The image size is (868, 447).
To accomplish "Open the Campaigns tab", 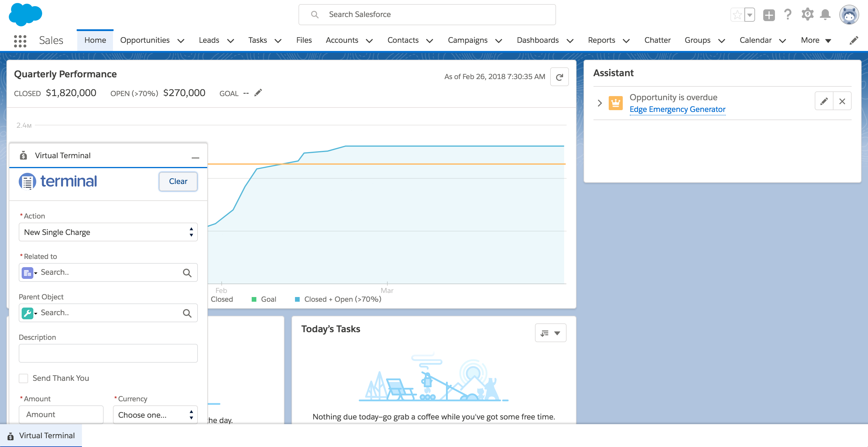I will tap(467, 40).
